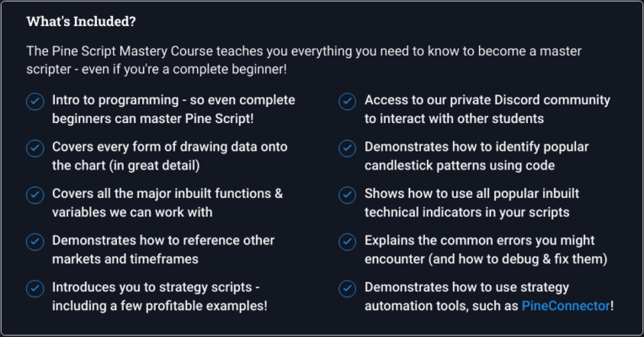Open the PineConnector link
The width and height of the screenshot is (644, 337).
pyautogui.click(x=566, y=306)
